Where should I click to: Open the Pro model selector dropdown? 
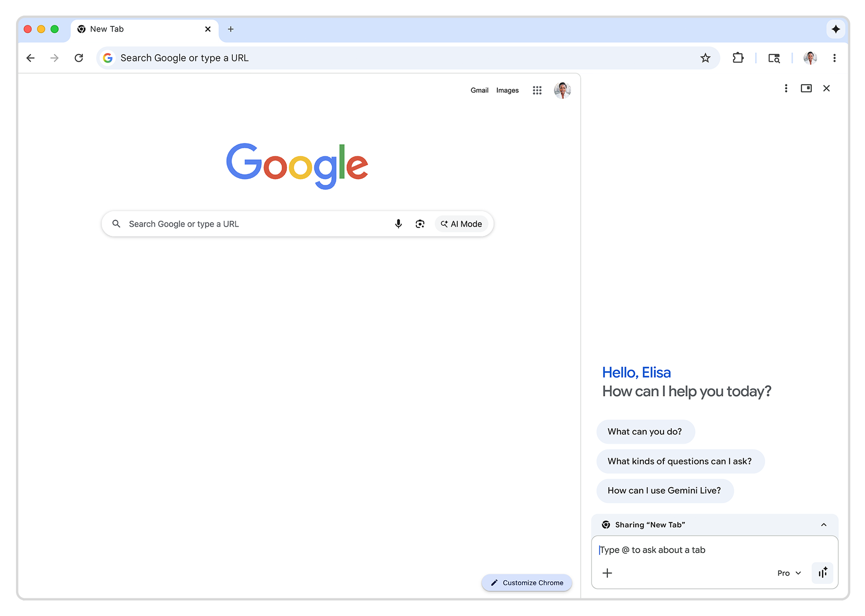coord(788,573)
